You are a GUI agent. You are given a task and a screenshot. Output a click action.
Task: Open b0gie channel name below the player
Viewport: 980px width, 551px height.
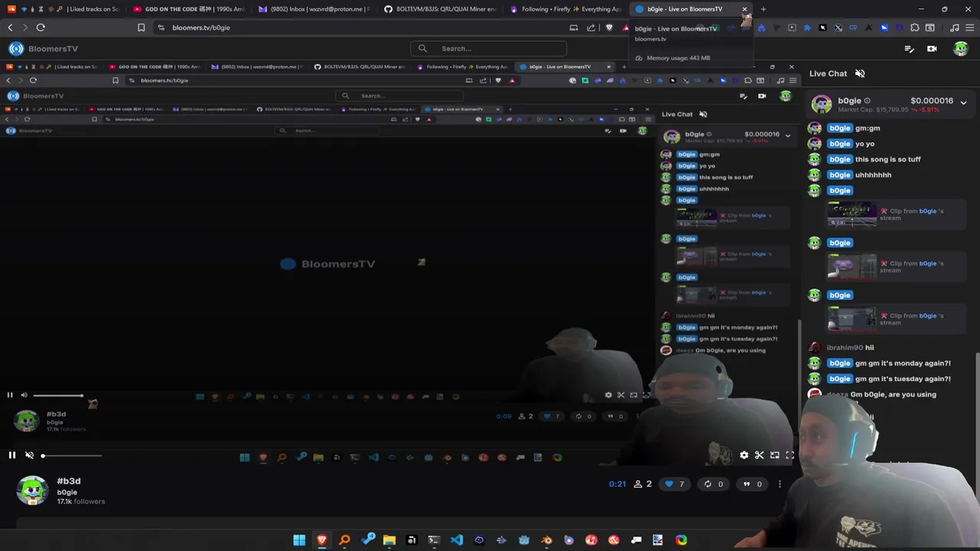click(67, 492)
